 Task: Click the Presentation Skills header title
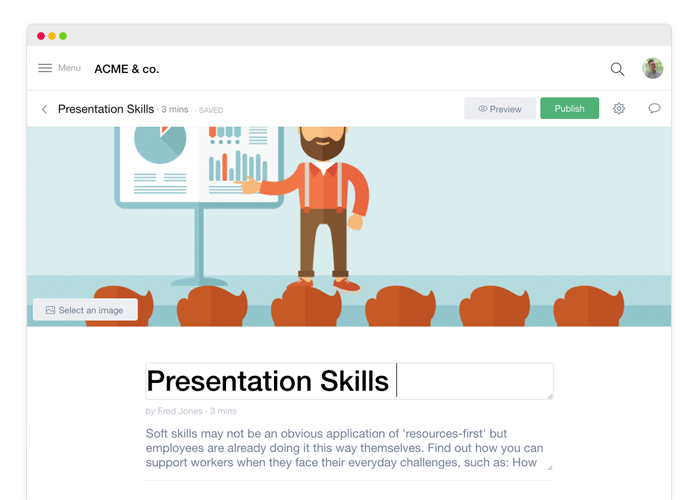(x=106, y=109)
